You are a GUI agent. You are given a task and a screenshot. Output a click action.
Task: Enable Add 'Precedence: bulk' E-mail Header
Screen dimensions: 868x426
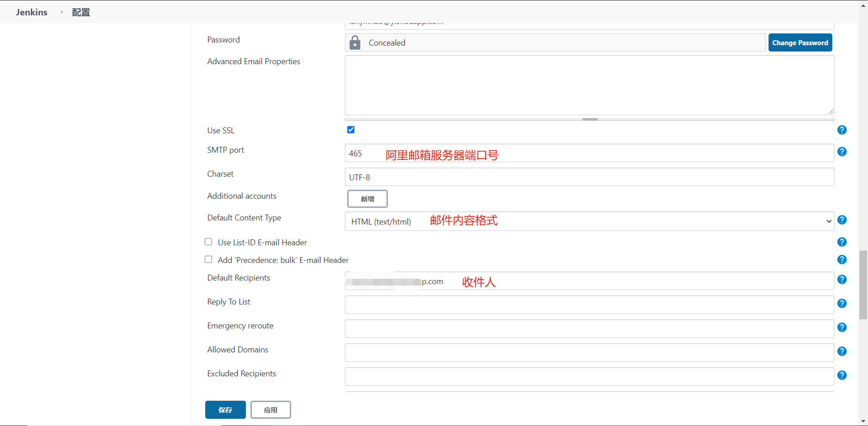(208, 259)
